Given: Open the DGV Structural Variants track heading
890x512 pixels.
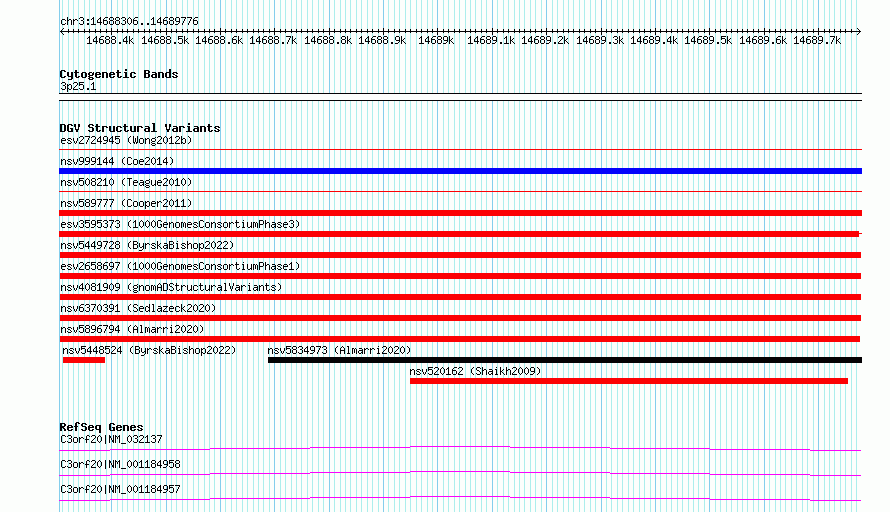Looking at the screenshot, I should (140, 128).
